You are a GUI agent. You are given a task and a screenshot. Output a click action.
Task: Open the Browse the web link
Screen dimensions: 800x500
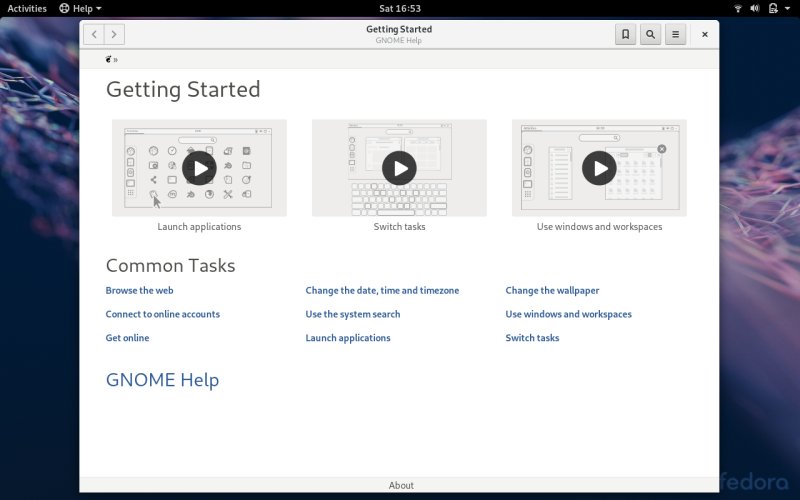139,290
